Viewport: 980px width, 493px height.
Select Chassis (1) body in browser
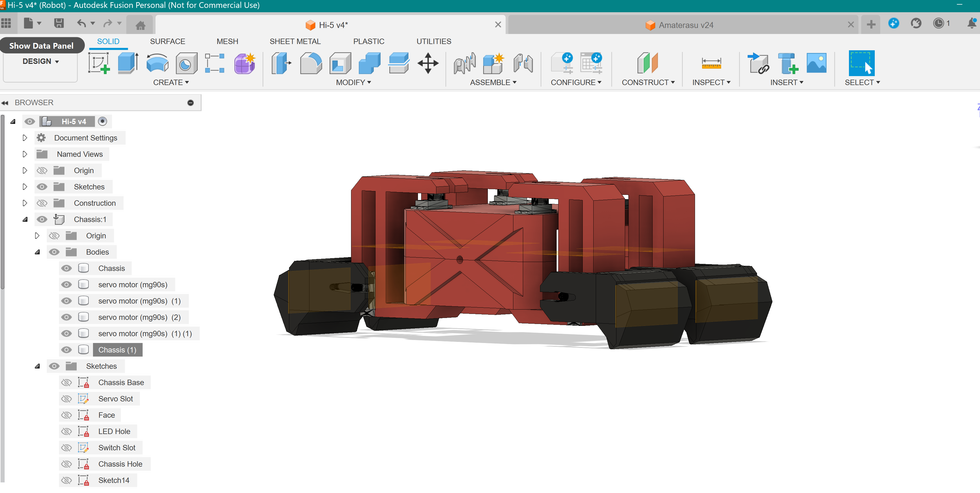click(x=117, y=350)
